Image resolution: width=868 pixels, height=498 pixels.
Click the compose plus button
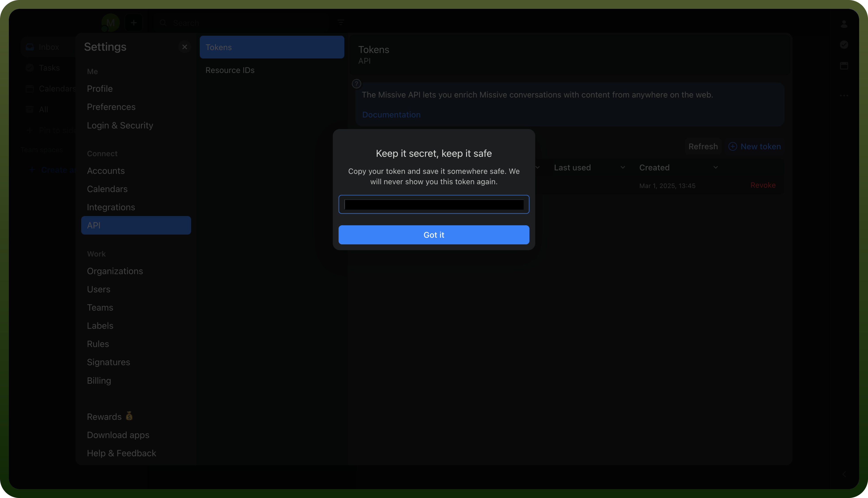pyautogui.click(x=134, y=23)
